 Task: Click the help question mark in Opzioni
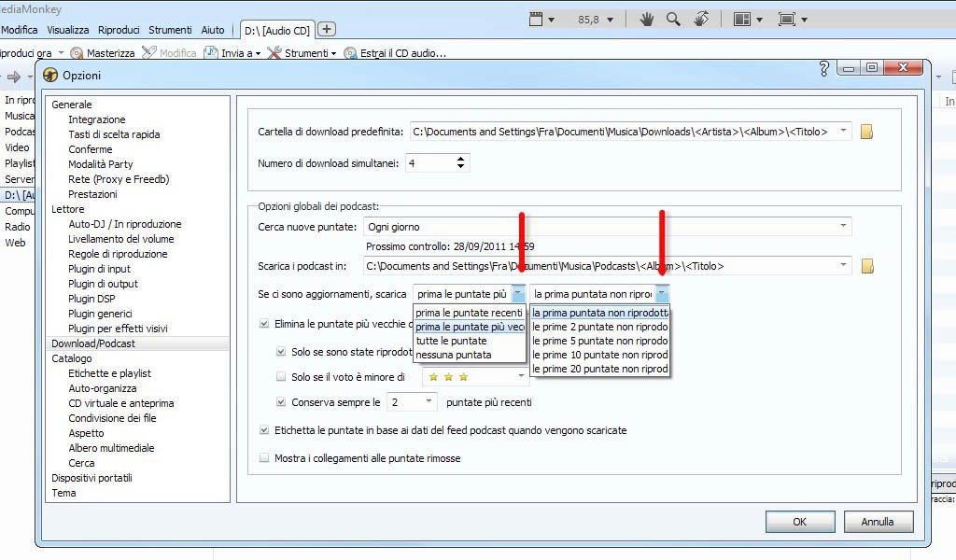click(823, 68)
